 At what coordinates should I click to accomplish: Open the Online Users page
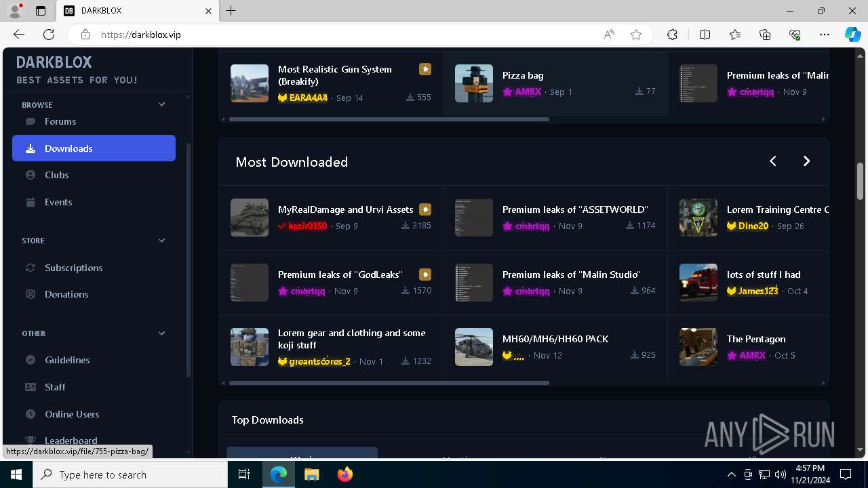(x=72, y=414)
